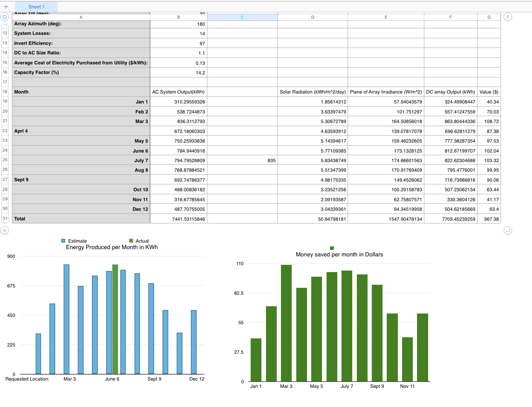
Task: Click the Energy Produced per Month chart title
Action: (111, 247)
